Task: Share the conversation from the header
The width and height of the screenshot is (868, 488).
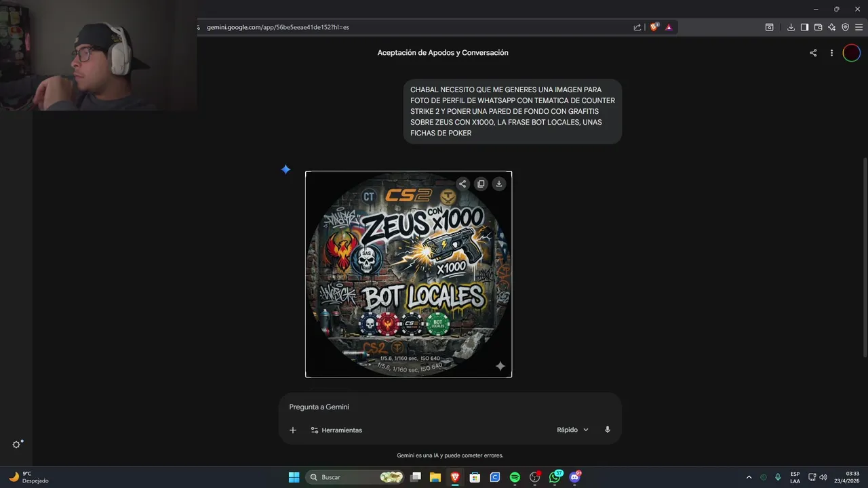Action: click(813, 53)
